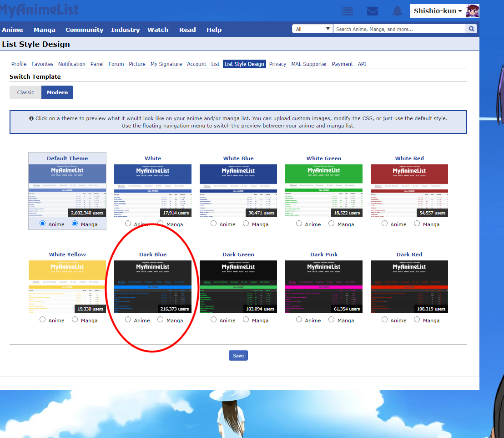Choose Anime radio under White Green

coord(299,224)
